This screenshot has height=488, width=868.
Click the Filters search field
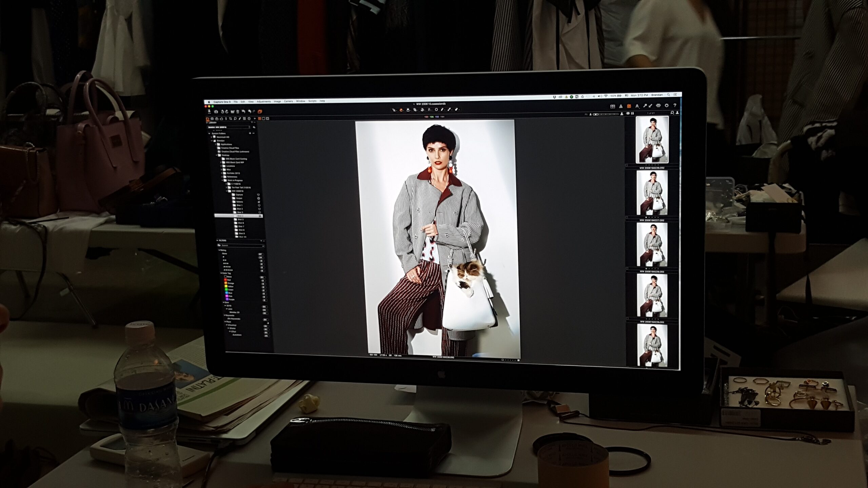tap(241, 245)
